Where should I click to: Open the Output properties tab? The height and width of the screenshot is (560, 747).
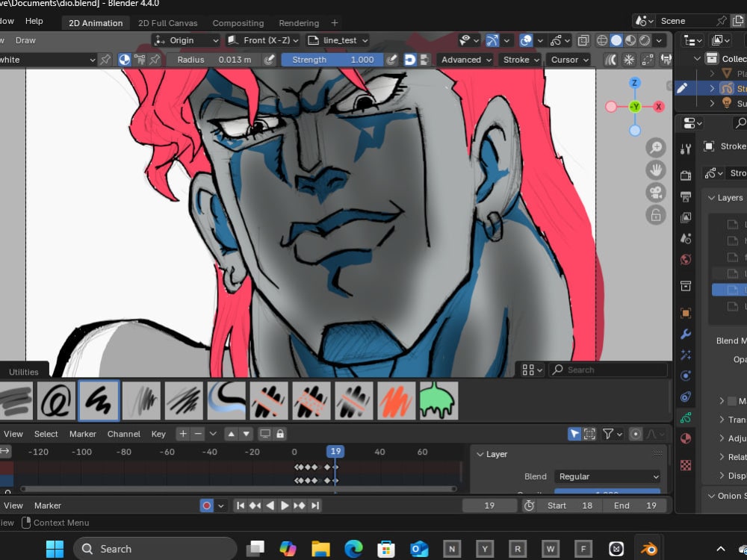686,196
